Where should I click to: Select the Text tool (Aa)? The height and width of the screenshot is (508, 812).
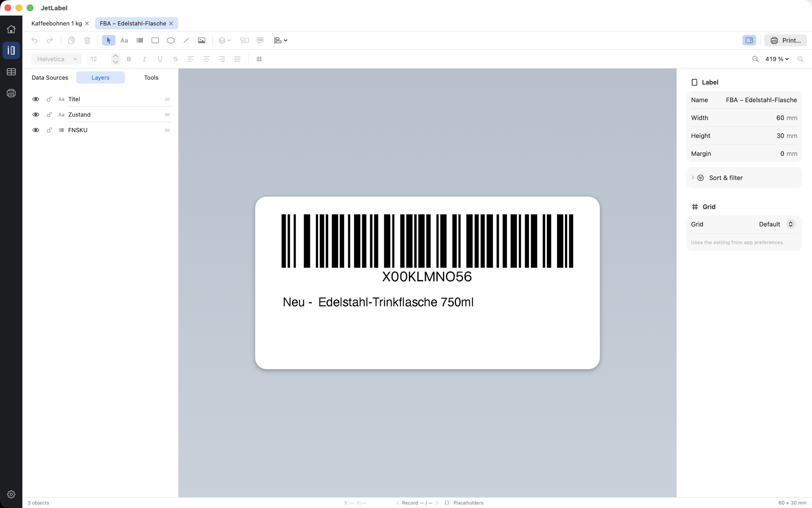tap(124, 40)
